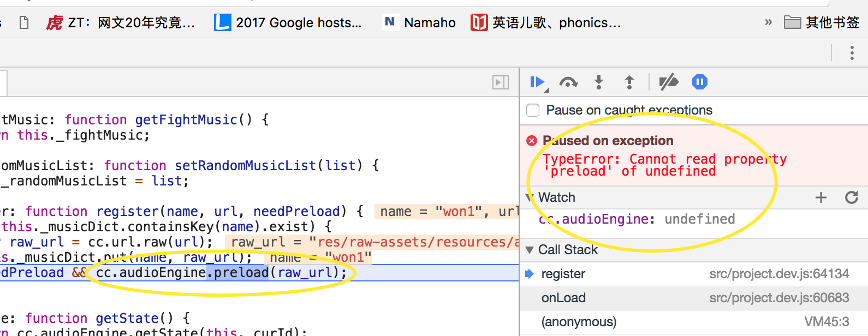Step into next function call
Screen dimensions: 868x336
(x=599, y=82)
